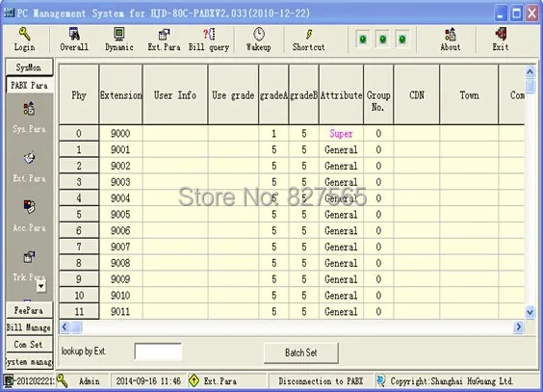Select extension cell 9010
Image resolution: width=543 pixels, height=392 pixels.
[x=121, y=296]
